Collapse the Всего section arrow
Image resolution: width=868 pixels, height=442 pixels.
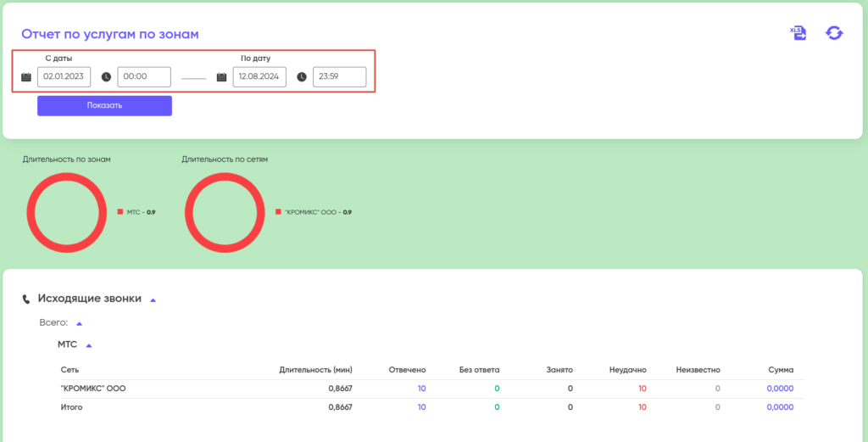click(79, 323)
